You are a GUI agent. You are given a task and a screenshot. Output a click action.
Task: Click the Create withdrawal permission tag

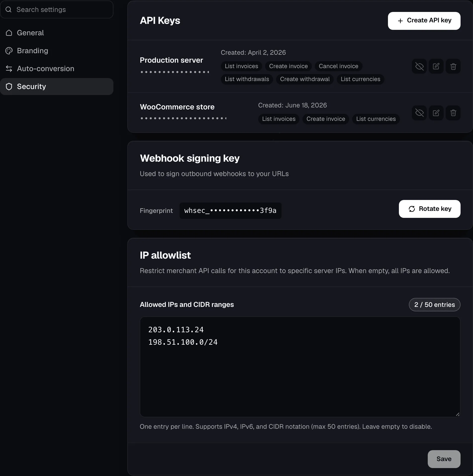(x=305, y=79)
